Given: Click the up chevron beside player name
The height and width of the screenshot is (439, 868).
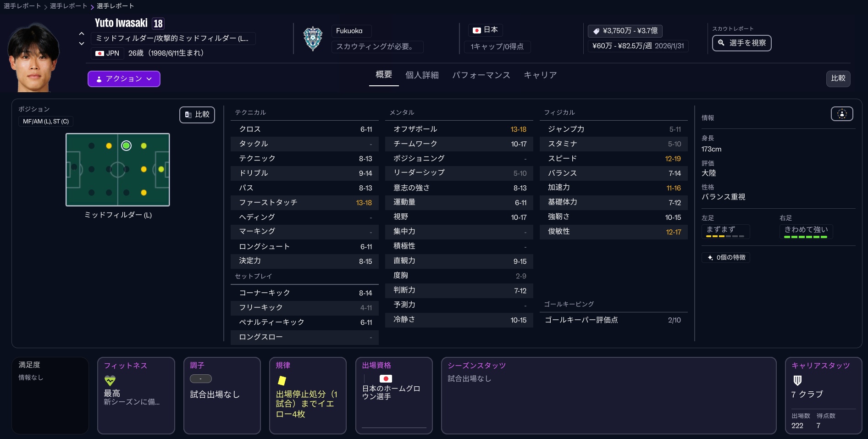Looking at the screenshot, I should (82, 33).
